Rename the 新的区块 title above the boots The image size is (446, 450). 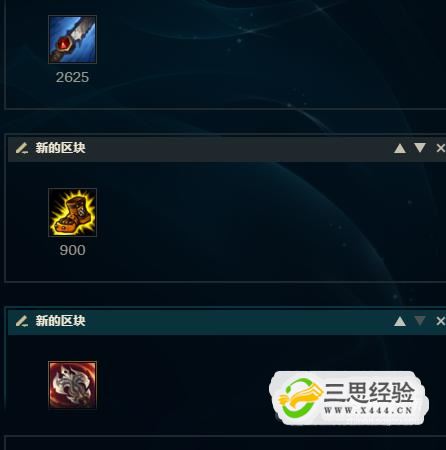[x=60, y=148]
